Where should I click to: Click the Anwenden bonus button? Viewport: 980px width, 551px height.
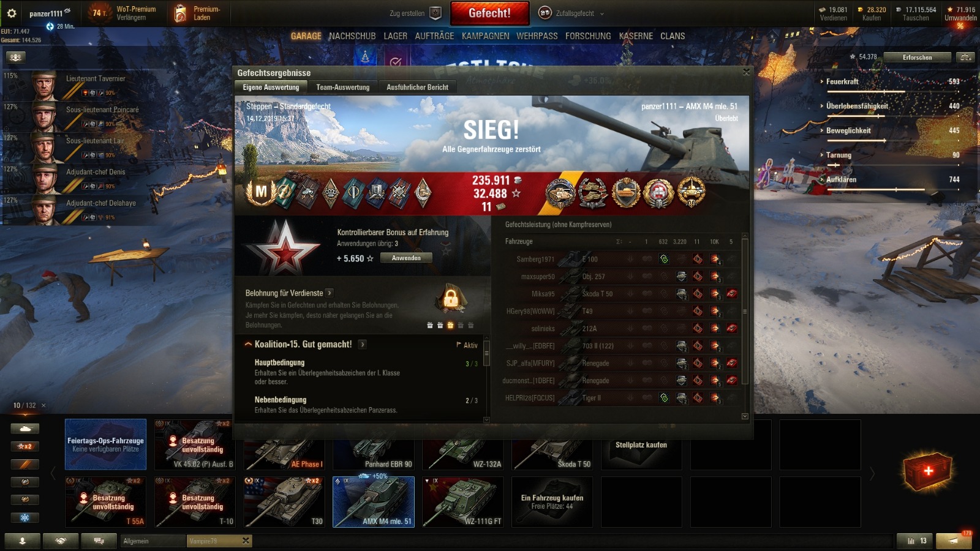(x=406, y=258)
